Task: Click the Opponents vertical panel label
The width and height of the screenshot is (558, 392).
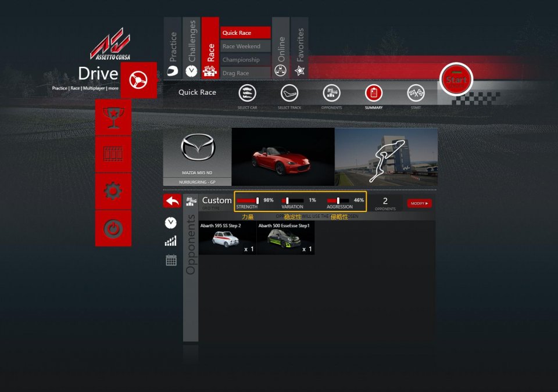Action: point(191,244)
